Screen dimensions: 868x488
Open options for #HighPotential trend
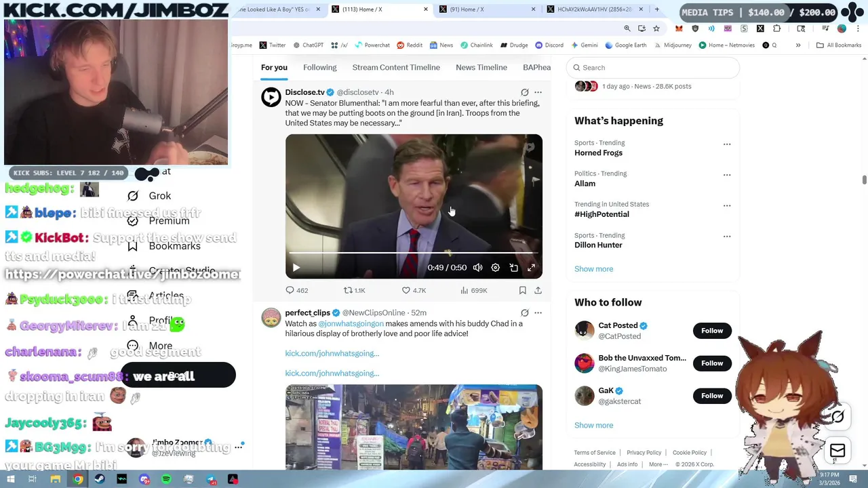point(727,205)
